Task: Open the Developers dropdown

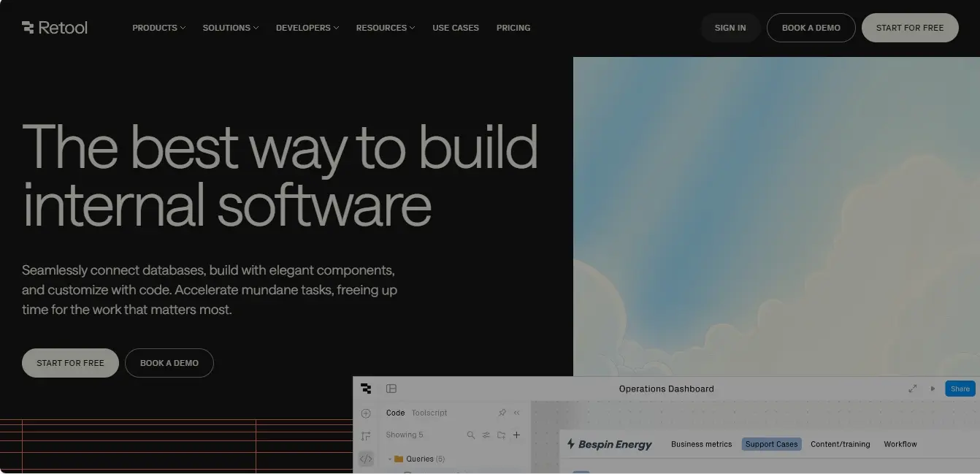Action: [307, 28]
